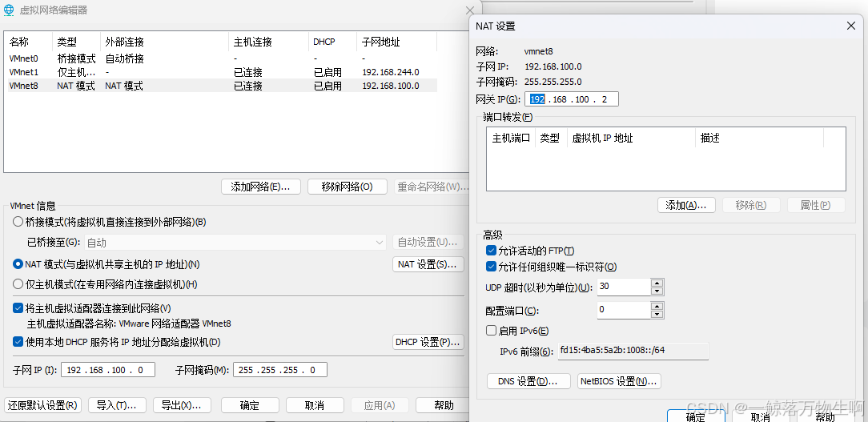This screenshot has height=422, width=868.
Task: Click 添加网络(E)... button
Action: [x=261, y=187]
